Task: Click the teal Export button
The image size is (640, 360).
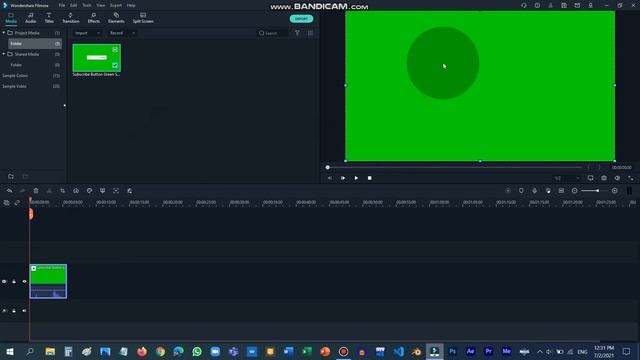Action: (301, 19)
